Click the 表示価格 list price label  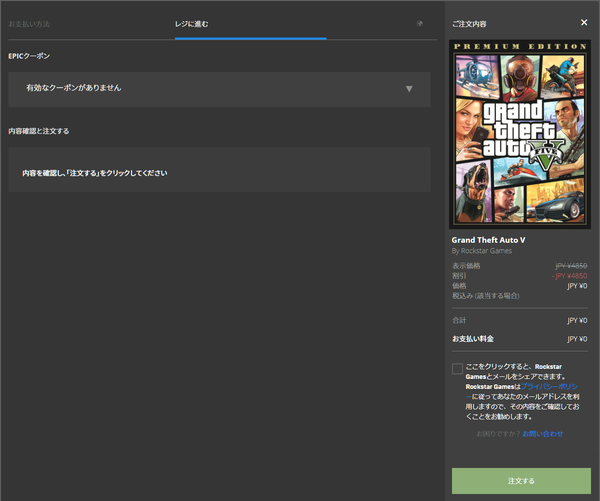tap(466, 266)
